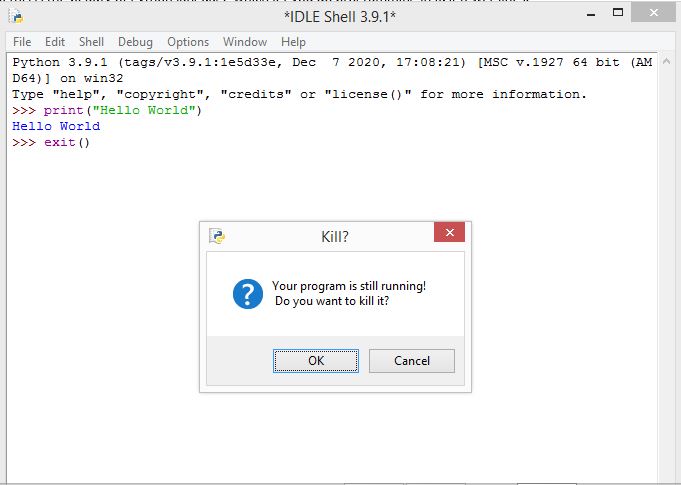Click the scrollbar up arrow in shell
This screenshot has width=681, height=485.
pos(666,62)
